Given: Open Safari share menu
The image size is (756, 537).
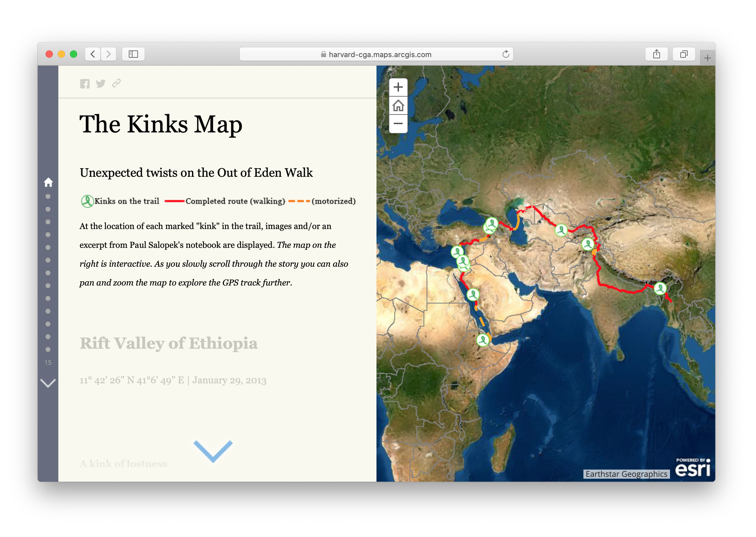Looking at the screenshot, I should (x=656, y=54).
